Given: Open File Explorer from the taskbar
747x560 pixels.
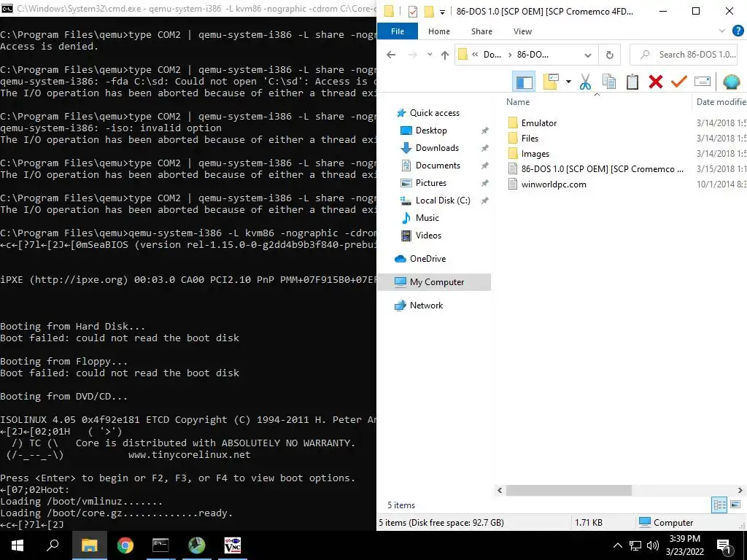Looking at the screenshot, I should click(x=89, y=545).
